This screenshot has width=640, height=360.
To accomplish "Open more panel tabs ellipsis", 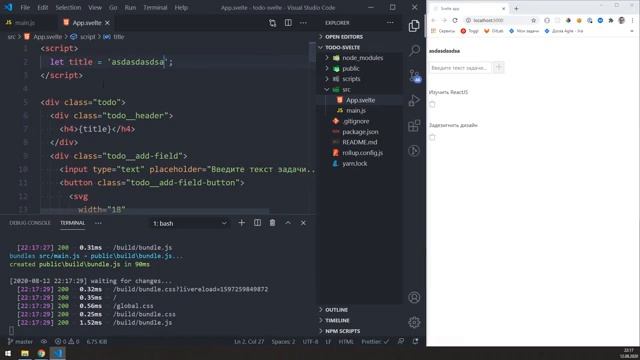I will [98, 223].
